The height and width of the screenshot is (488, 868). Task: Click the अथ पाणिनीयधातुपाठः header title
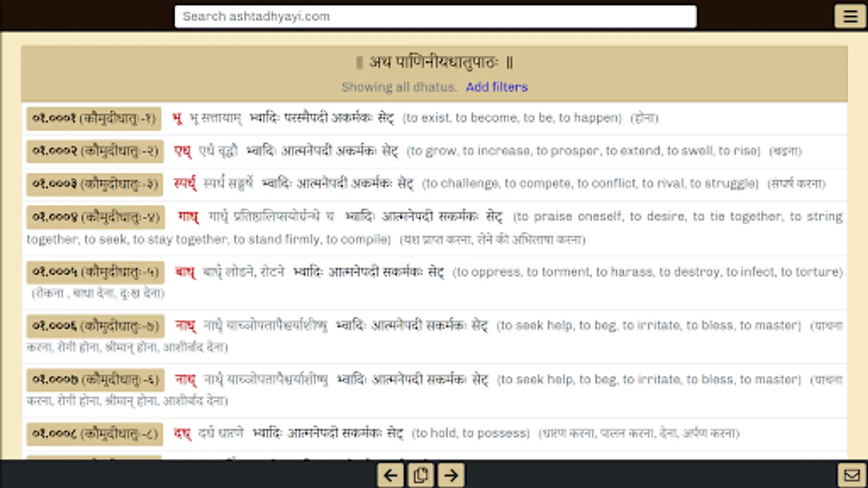coord(434,62)
